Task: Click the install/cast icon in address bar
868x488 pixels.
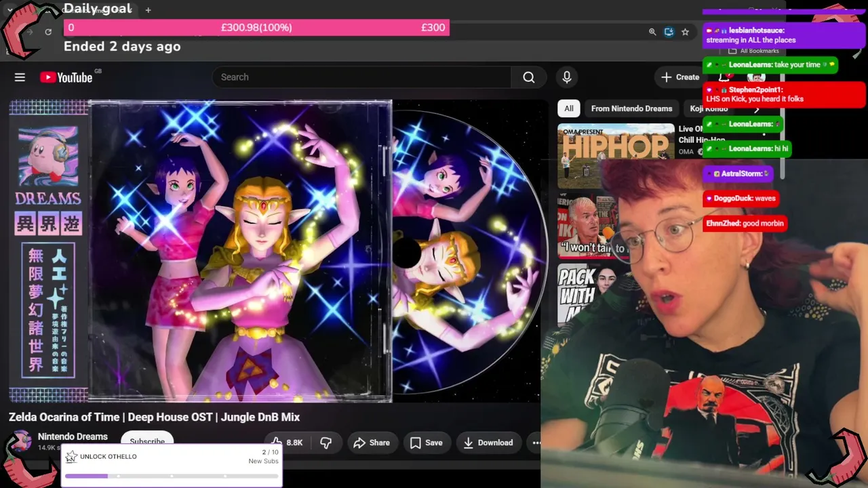Action: (669, 32)
